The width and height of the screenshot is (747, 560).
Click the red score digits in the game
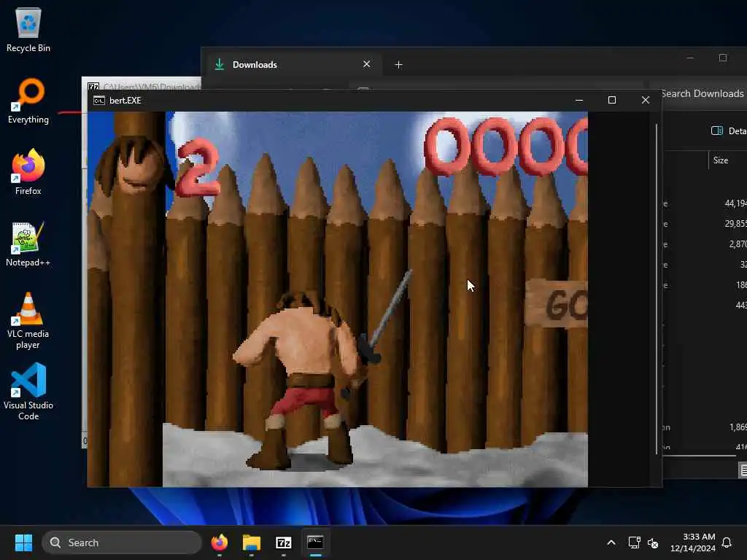(506, 147)
